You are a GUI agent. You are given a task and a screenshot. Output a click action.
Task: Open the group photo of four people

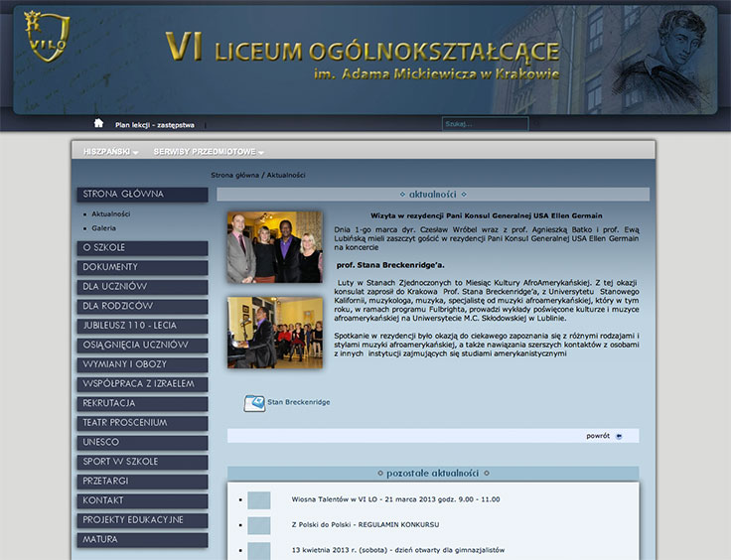coord(274,246)
